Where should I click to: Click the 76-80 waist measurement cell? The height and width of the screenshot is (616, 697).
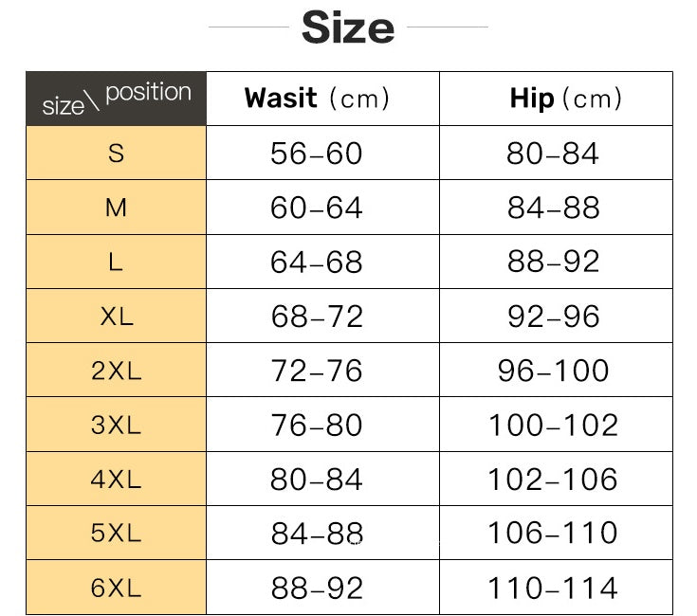click(317, 426)
